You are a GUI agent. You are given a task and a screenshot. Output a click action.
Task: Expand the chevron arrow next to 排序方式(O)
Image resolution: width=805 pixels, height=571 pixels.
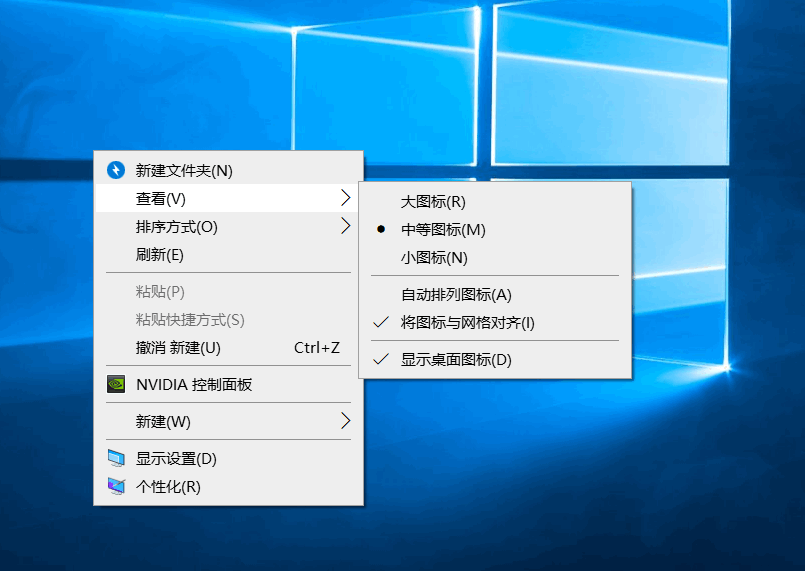346,225
